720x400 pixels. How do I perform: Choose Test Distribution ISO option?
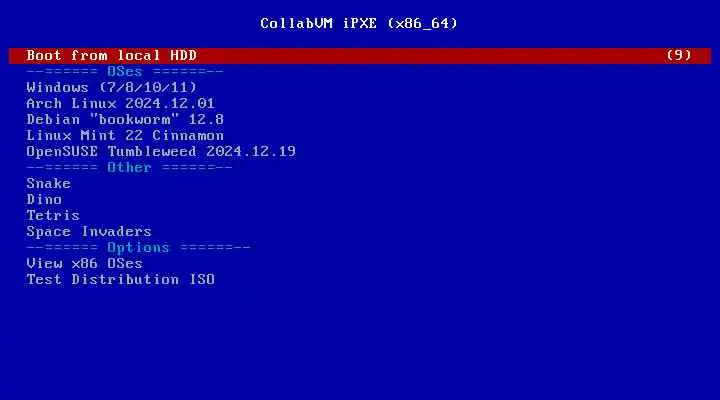(120, 280)
